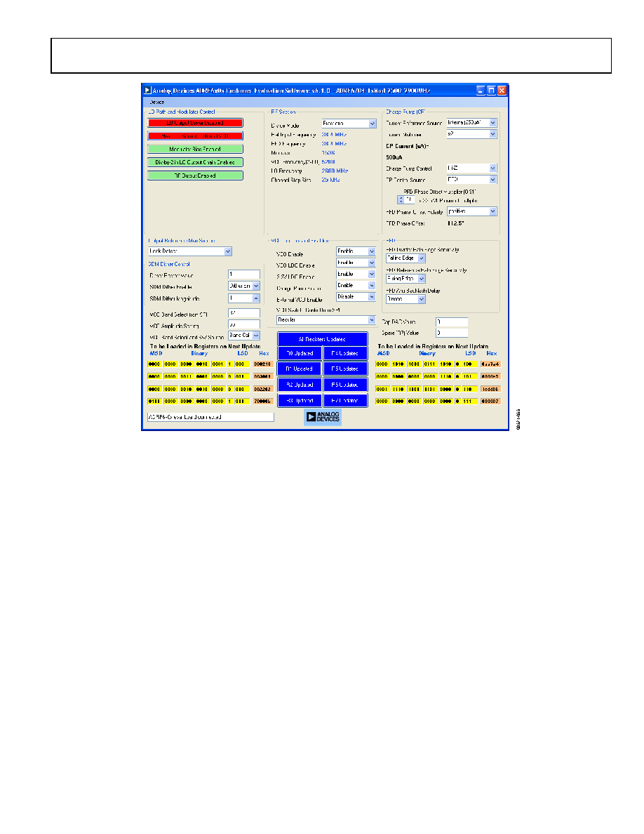Click the board connection status field

pos(210,417)
